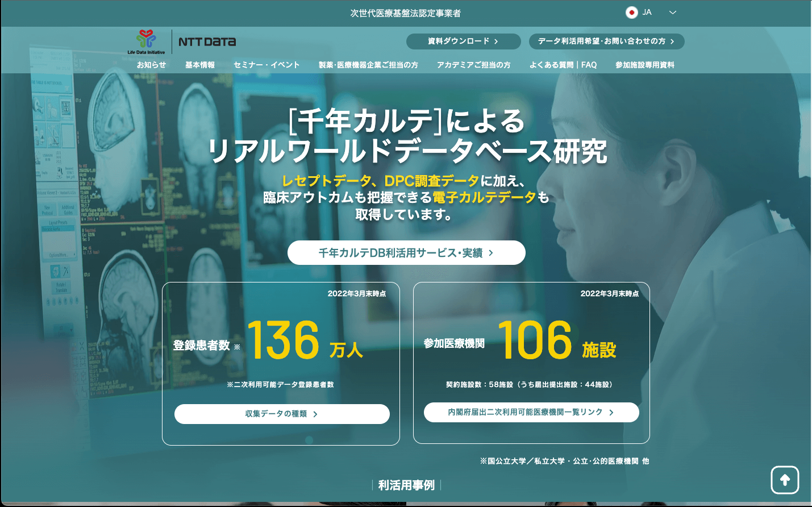Open アカデミアご担当の方 menu item
This screenshot has width=812, height=507.
(x=474, y=65)
